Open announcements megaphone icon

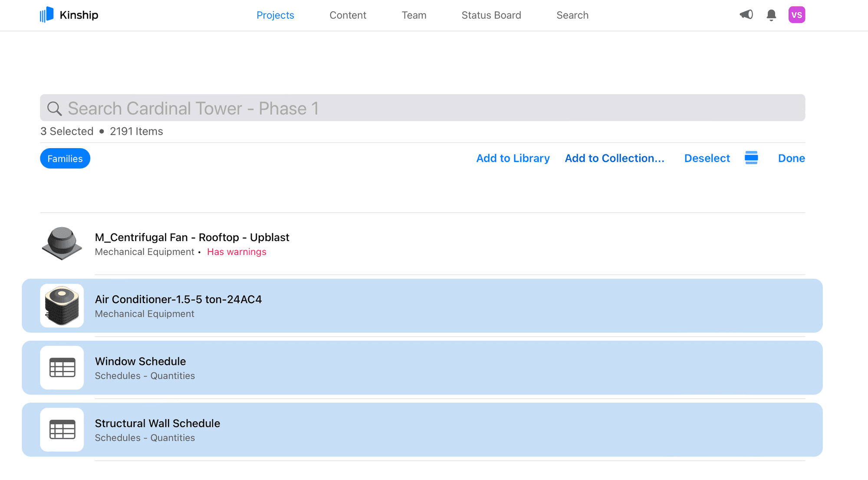pos(746,15)
